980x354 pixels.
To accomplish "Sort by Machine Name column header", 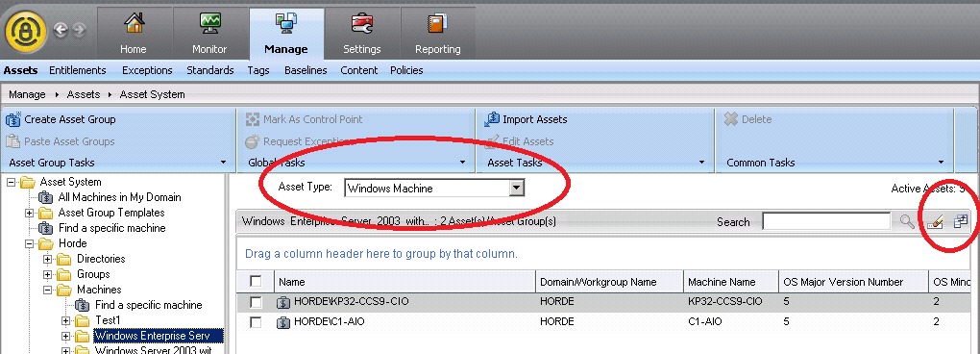I will [731, 282].
